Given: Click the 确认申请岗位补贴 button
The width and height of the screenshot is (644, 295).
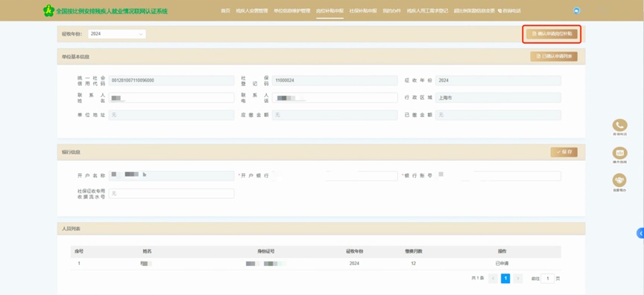Looking at the screenshot, I should [552, 34].
